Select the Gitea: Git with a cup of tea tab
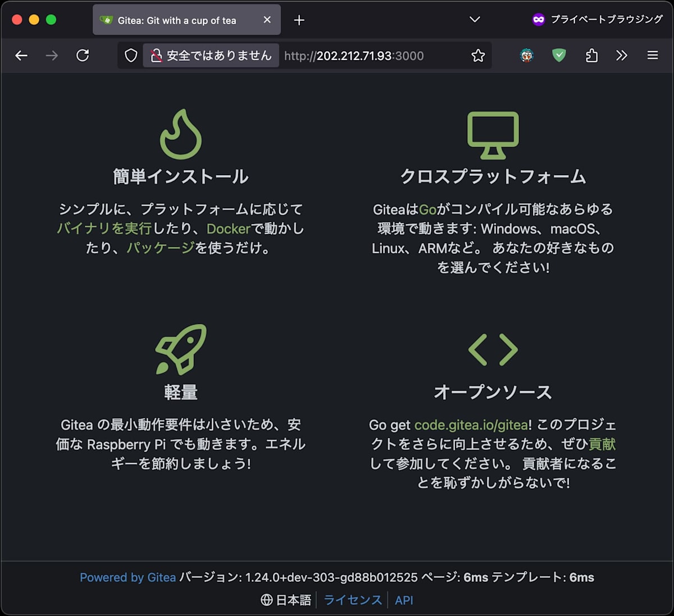The image size is (674, 616). tap(186, 20)
